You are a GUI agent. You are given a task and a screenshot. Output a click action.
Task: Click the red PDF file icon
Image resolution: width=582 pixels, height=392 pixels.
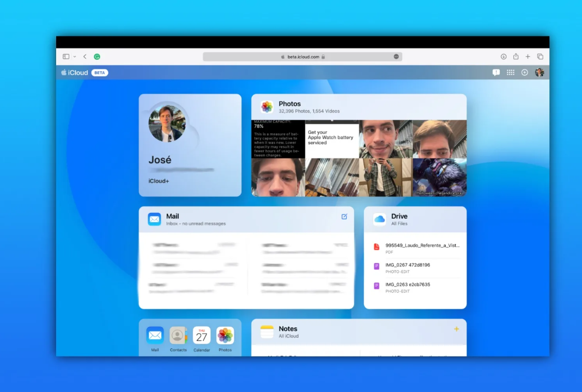tap(377, 247)
